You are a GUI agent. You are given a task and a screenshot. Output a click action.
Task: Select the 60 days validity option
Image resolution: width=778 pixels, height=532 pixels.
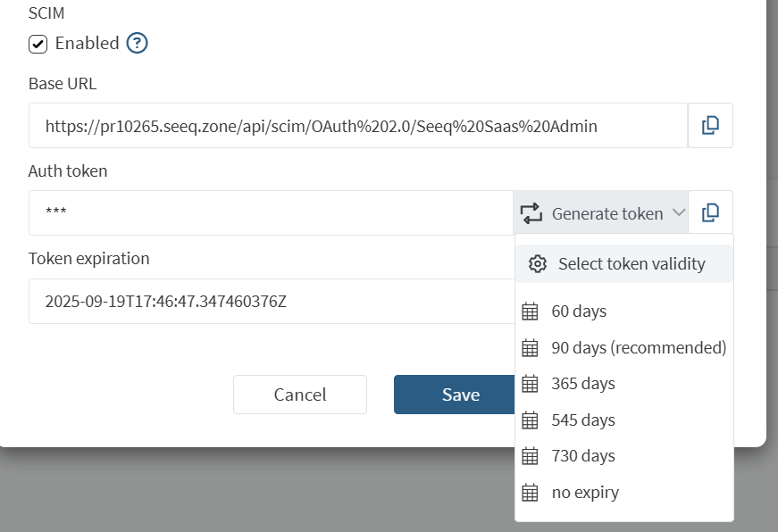coord(579,312)
